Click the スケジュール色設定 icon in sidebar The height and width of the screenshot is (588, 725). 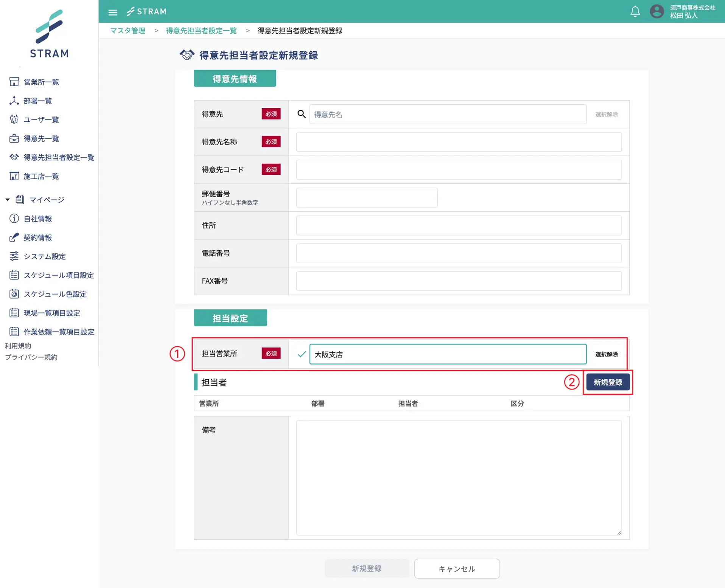(x=14, y=294)
